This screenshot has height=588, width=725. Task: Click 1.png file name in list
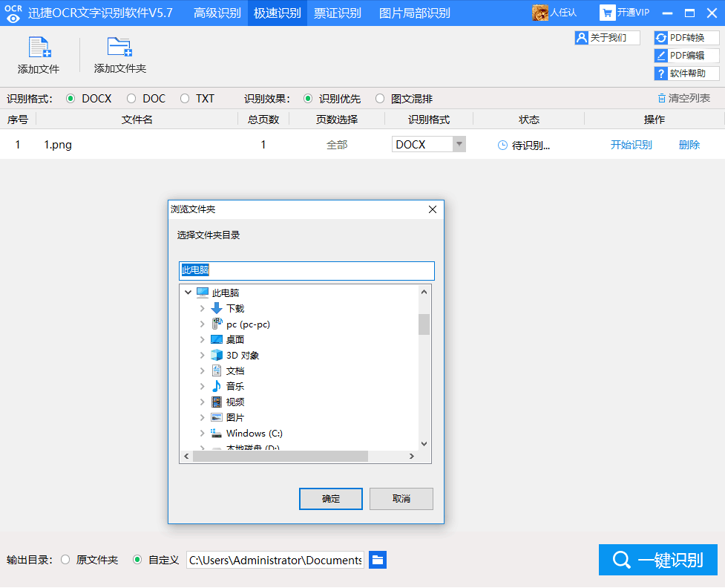tap(58, 146)
